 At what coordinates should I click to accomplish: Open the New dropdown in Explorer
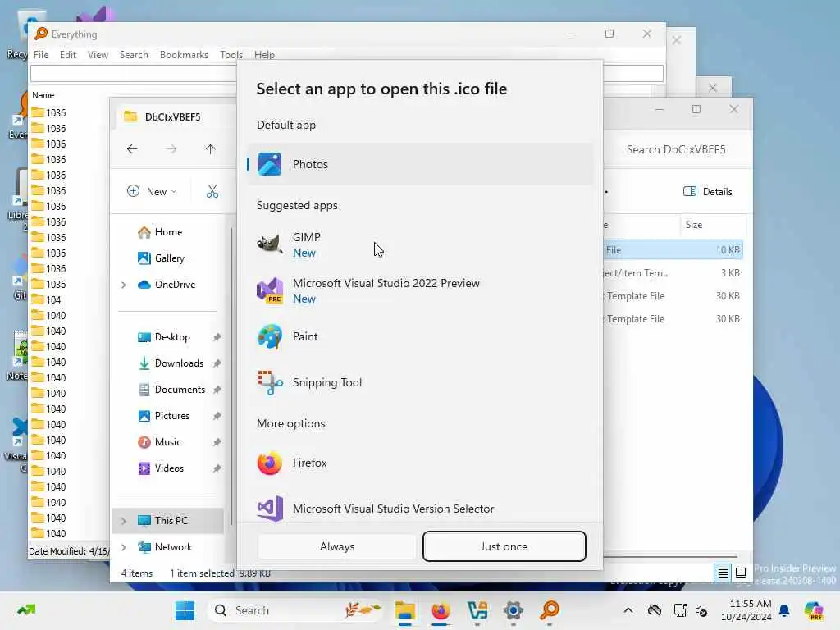[152, 191]
